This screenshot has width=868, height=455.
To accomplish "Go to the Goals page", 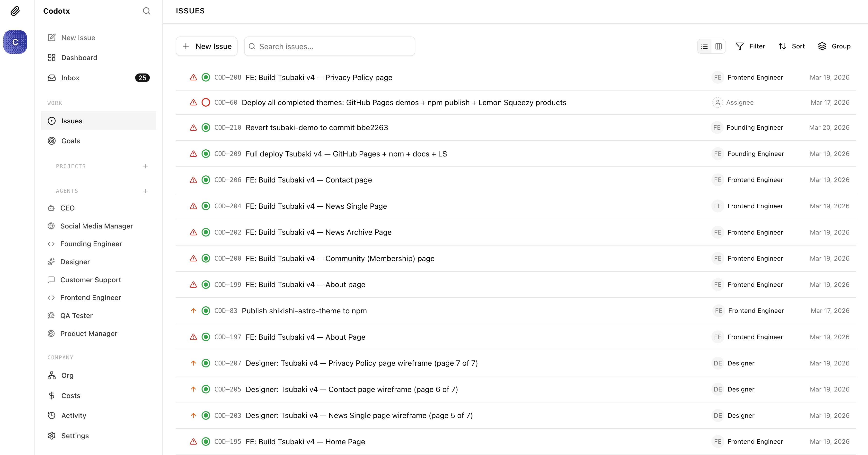I will (71, 141).
